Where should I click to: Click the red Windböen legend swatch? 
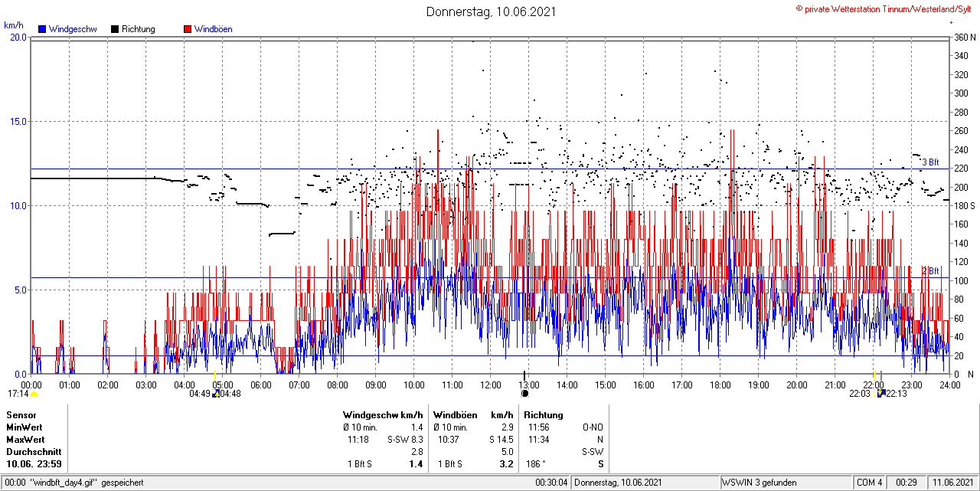click(x=188, y=29)
